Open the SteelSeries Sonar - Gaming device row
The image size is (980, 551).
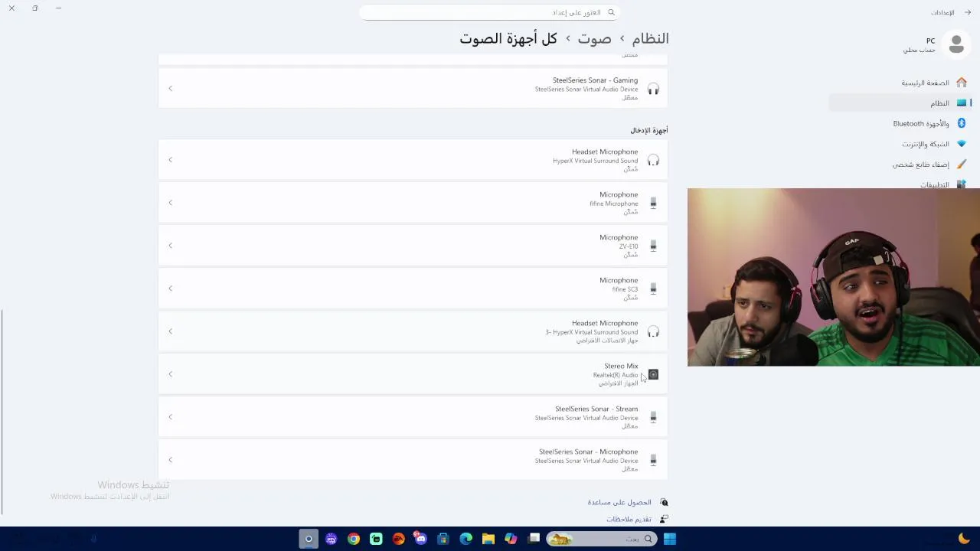pos(413,88)
